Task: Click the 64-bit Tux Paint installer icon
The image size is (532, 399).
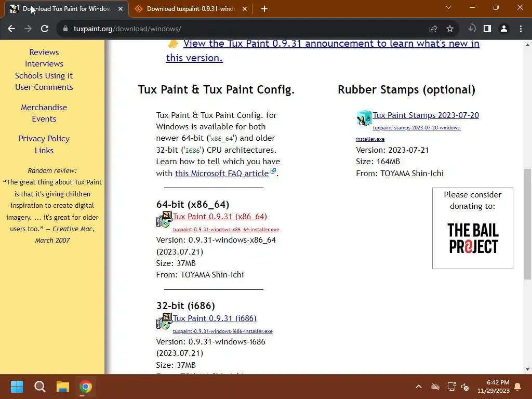Action: [164, 219]
